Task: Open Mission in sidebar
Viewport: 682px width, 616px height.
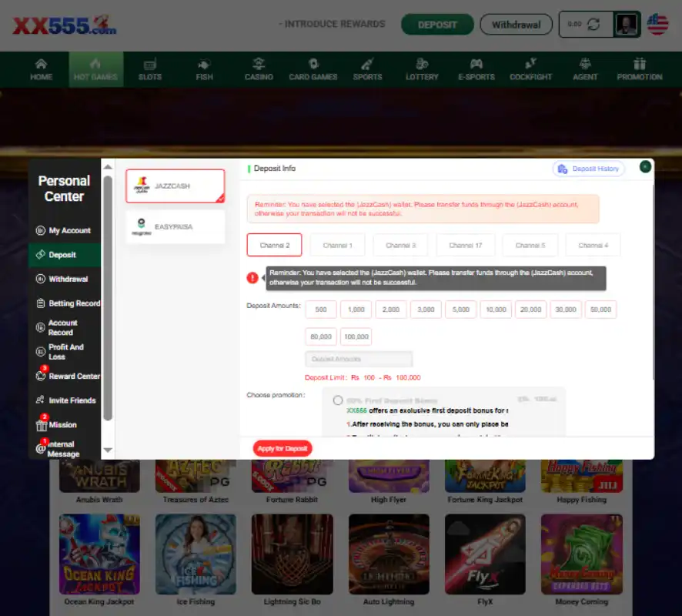Action: pos(64,424)
